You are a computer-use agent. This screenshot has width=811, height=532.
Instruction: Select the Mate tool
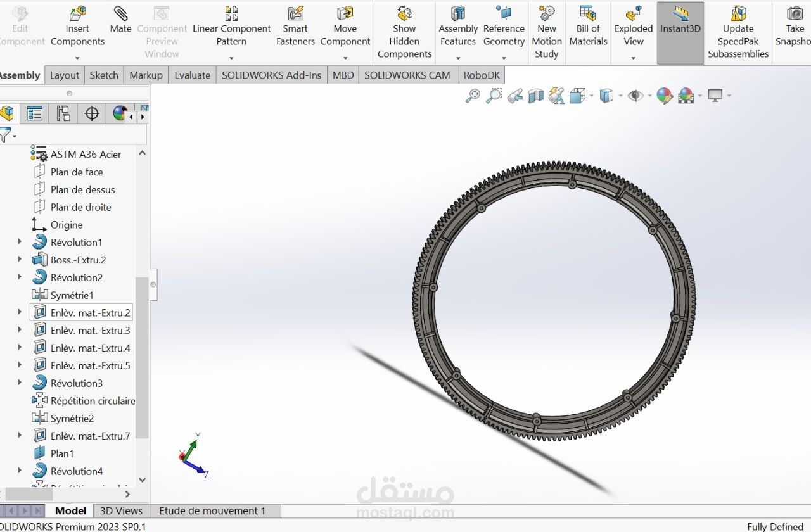tap(120, 20)
